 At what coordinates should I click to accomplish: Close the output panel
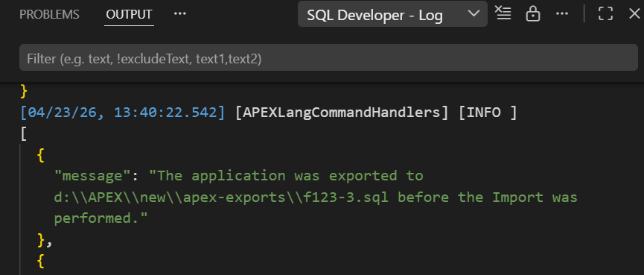[634, 13]
